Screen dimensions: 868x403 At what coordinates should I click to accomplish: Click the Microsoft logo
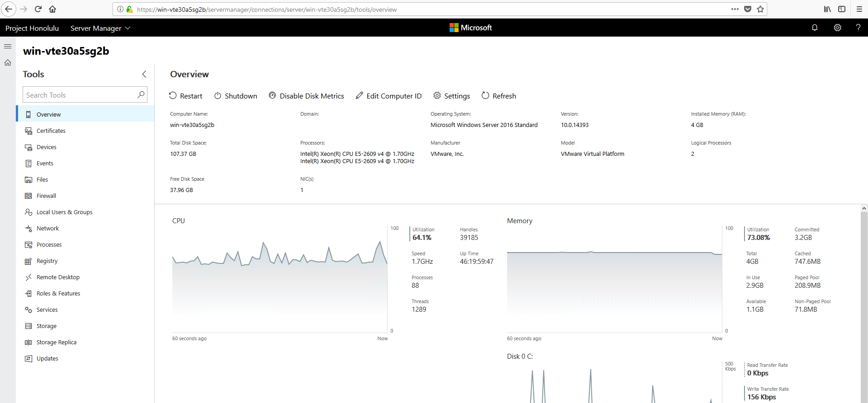470,28
